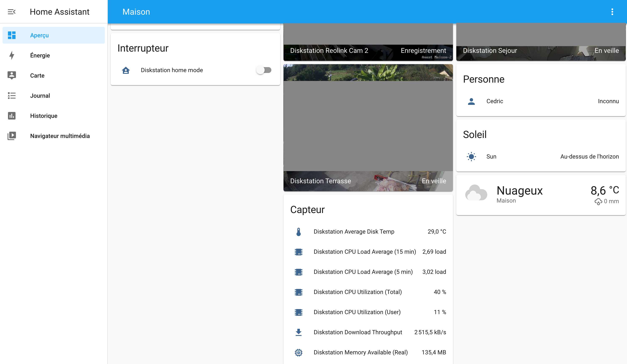Open the three-dot overflow menu
The width and height of the screenshot is (627, 364).
pyautogui.click(x=612, y=12)
